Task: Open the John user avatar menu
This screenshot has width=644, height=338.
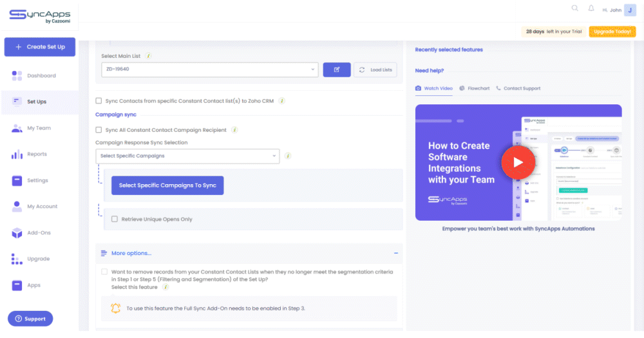Action: [x=630, y=10]
